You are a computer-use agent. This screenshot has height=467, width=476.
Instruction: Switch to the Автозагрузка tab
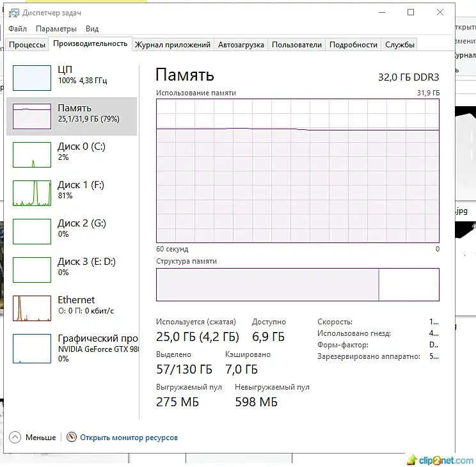[x=241, y=45]
